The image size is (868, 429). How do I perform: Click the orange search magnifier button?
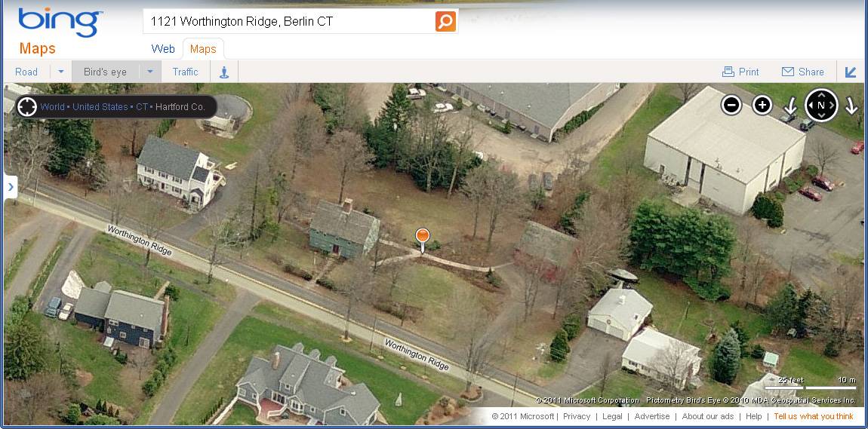tap(445, 22)
